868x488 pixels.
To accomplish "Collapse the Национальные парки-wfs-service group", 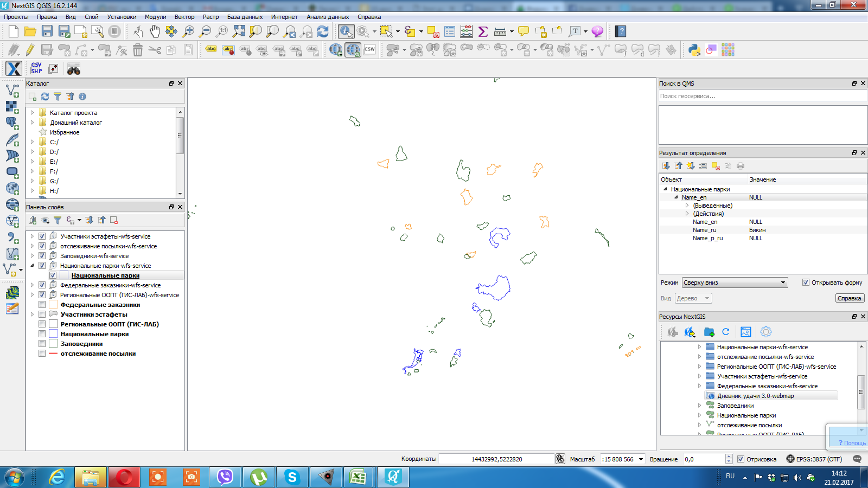I will pyautogui.click(x=32, y=266).
